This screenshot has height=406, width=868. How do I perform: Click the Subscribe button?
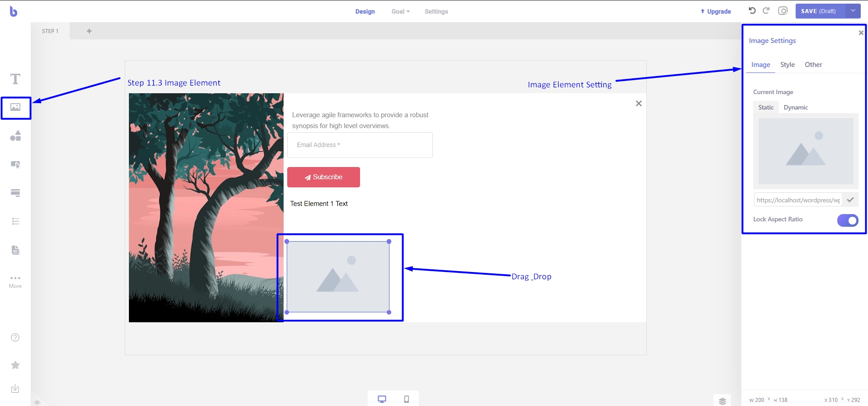323,177
